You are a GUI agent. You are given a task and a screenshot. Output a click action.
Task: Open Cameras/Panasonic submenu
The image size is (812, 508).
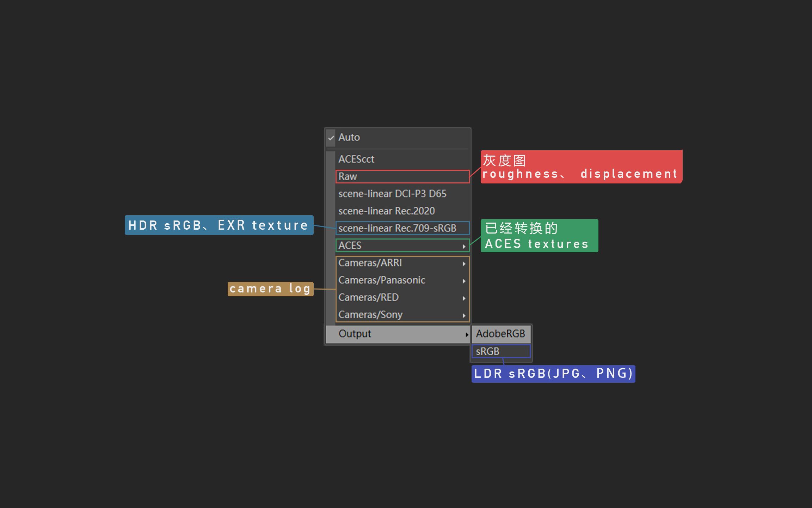382,280
